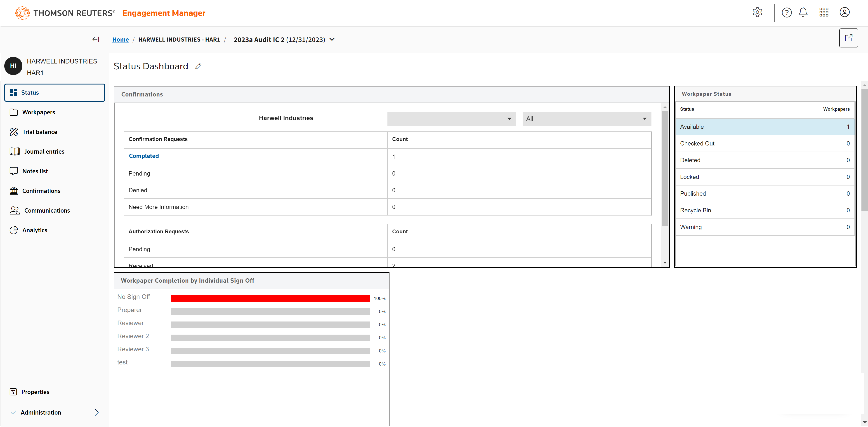Click the help question mark icon
Screen dimensions: 868x427
coord(786,12)
